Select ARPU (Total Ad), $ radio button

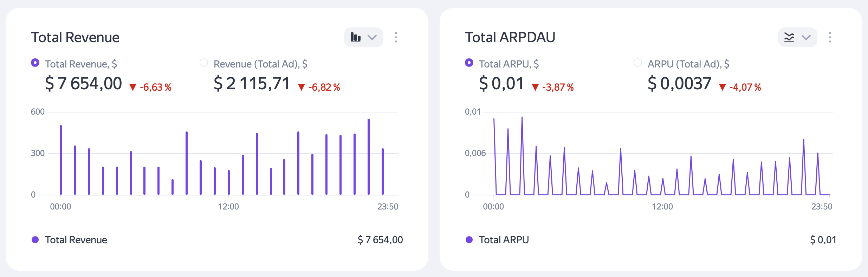(x=638, y=63)
